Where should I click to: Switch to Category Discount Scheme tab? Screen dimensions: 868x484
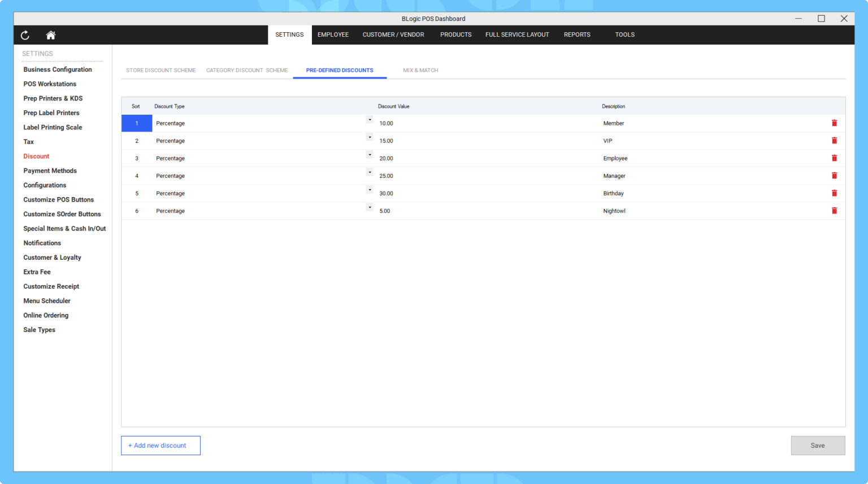click(247, 71)
